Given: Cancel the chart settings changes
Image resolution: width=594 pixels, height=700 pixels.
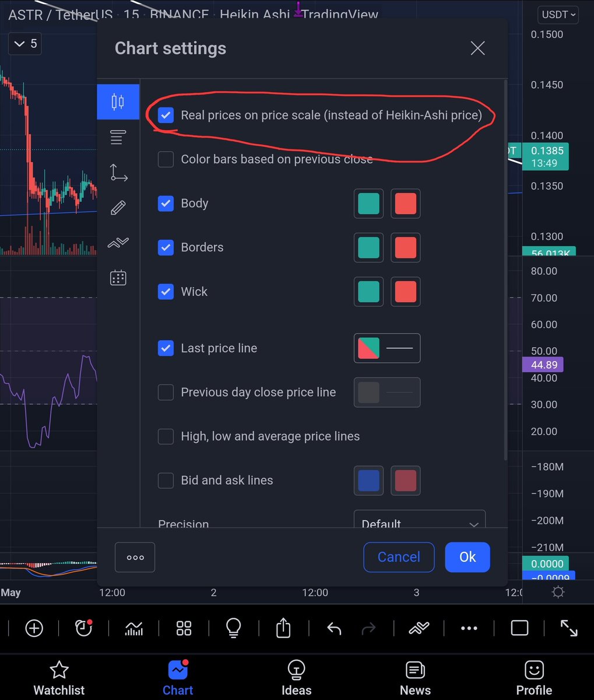Looking at the screenshot, I should pyautogui.click(x=399, y=557).
